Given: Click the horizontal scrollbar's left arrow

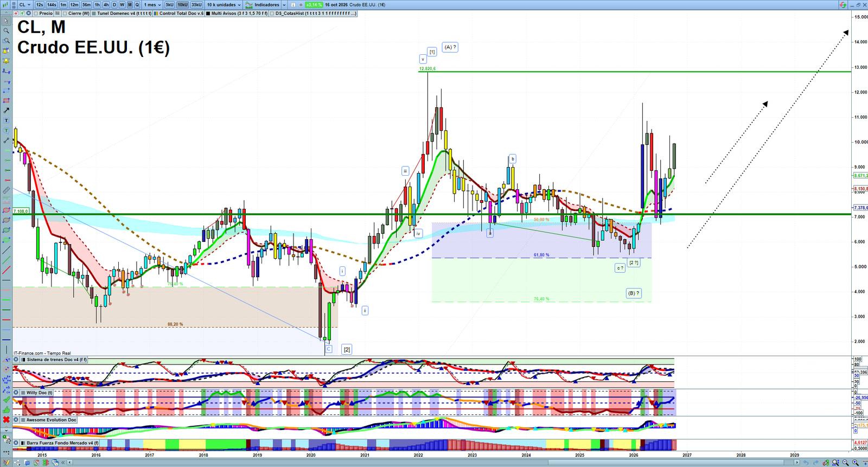Looking at the screenshot, I should pos(70,463).
